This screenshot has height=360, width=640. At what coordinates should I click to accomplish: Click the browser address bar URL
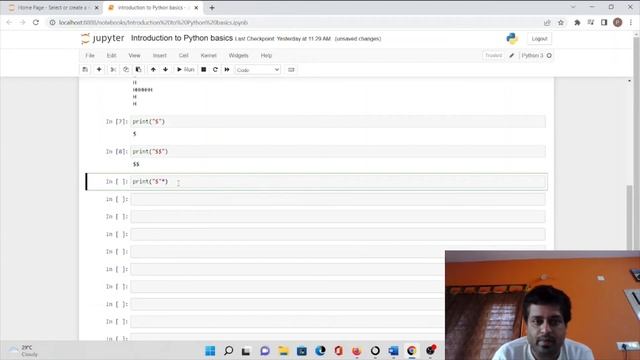153,22
